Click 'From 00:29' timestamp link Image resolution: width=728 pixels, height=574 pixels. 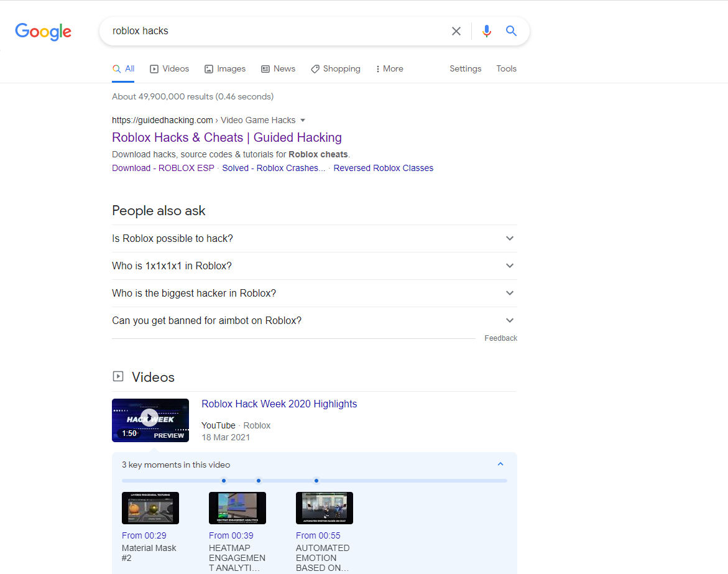tap(144, 536)
